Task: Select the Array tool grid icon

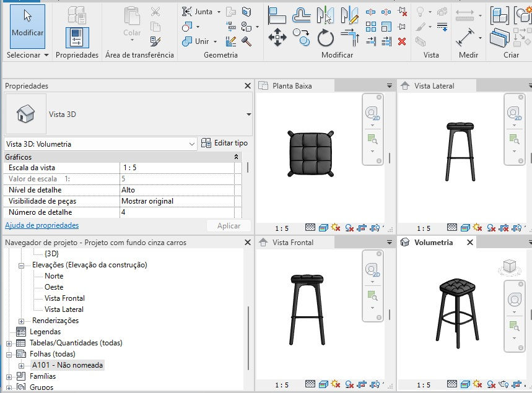Action: tap(371, 27)
